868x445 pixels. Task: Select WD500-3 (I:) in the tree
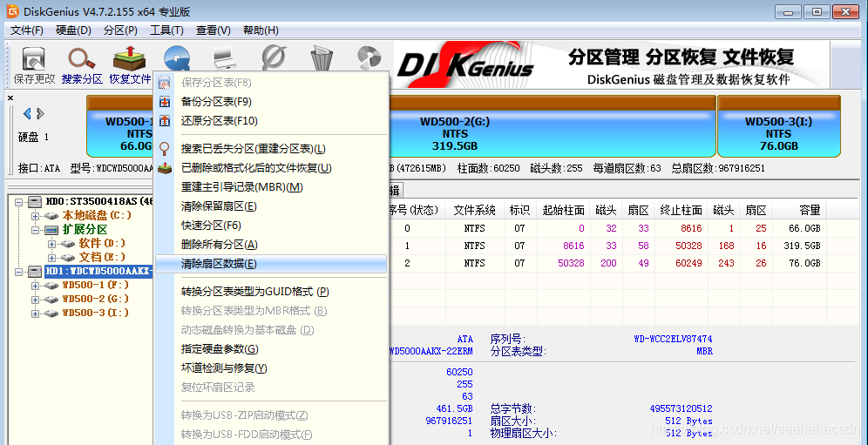(95, 313)
